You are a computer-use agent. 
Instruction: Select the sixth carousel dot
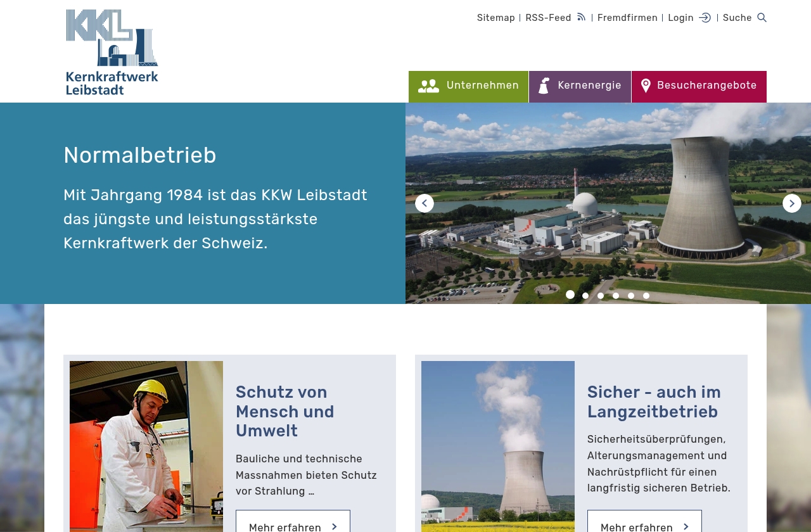[646, 296]
